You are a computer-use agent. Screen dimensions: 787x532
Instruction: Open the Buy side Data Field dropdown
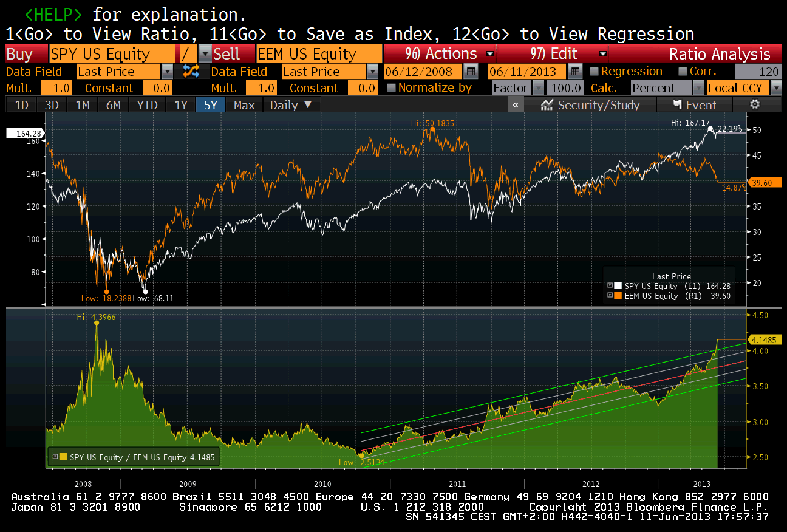point(168,71)
